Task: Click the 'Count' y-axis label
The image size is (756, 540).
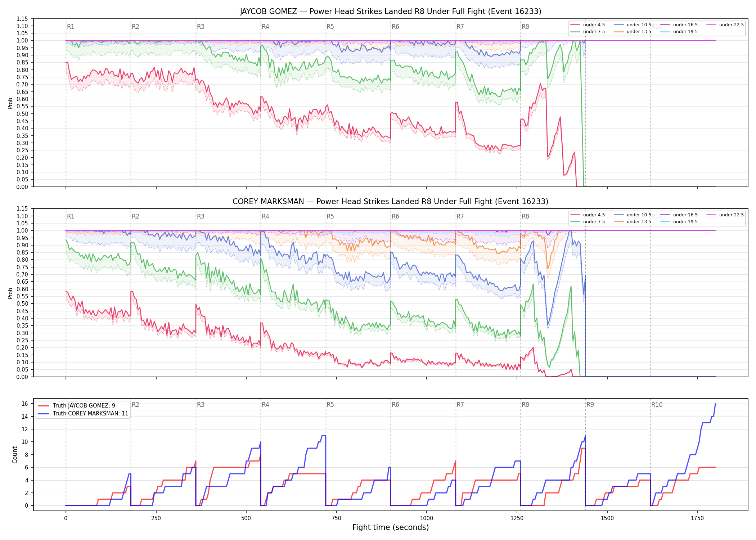Action: [x=15, y=455]
